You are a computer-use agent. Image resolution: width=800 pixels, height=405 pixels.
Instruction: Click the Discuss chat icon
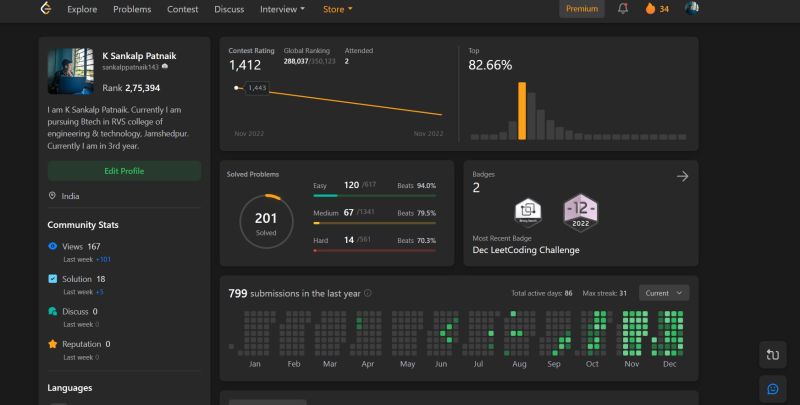pos(53,311)
